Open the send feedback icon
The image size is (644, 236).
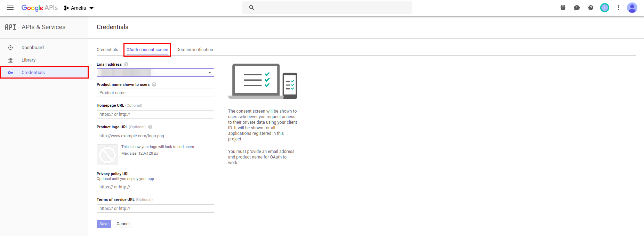(577, 8)
